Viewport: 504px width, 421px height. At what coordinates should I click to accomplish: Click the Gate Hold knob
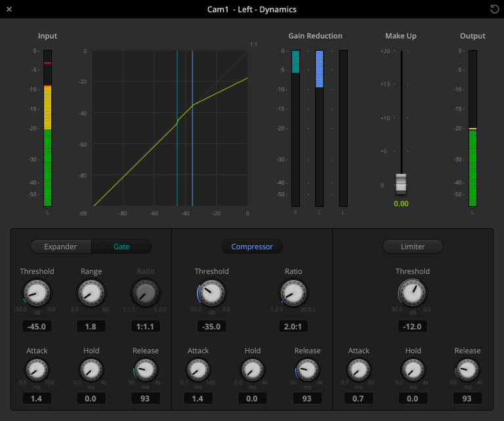pos(91,370)
